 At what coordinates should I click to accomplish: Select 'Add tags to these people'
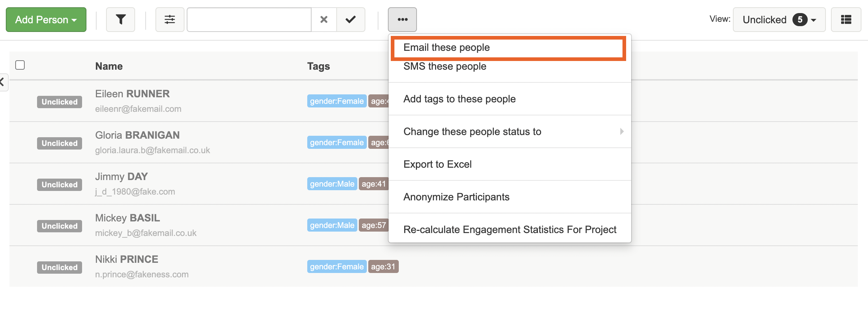coord(459,99)
